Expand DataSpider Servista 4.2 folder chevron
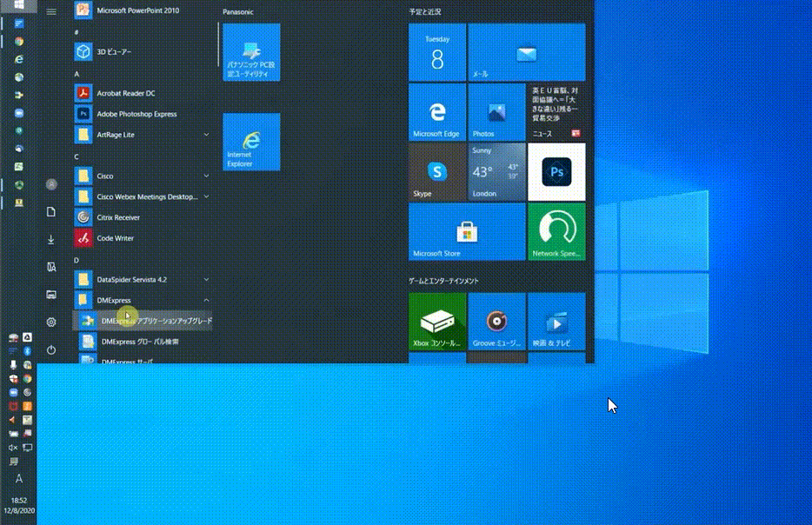Viewport: 812px width, 525px height. [206, 280]
